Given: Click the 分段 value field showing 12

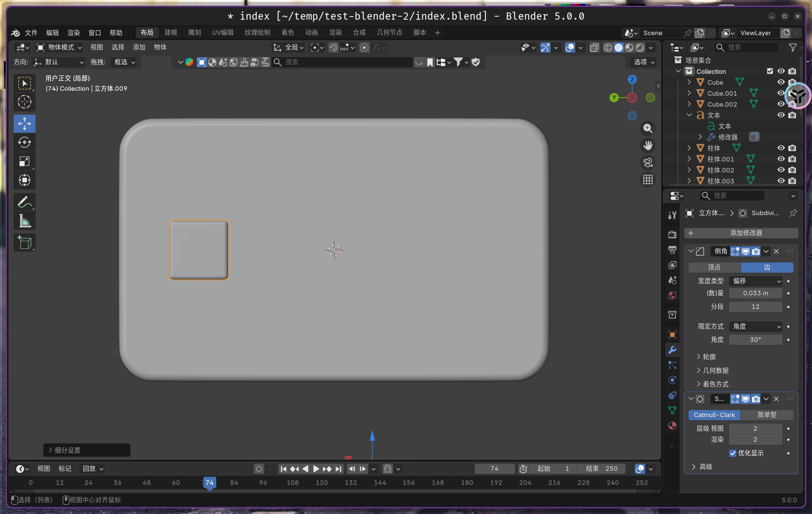Looking at the screenshot, I should point(755,307).
